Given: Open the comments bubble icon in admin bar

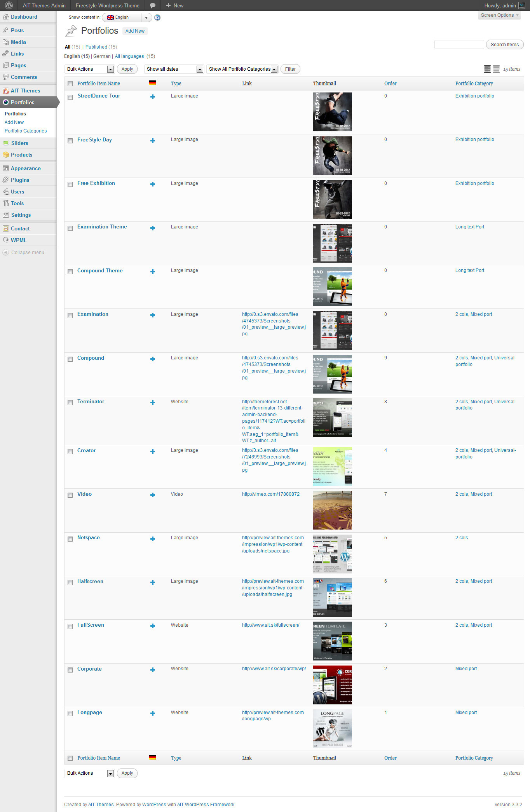Looking at the screenshot, I should pos(153,5).
